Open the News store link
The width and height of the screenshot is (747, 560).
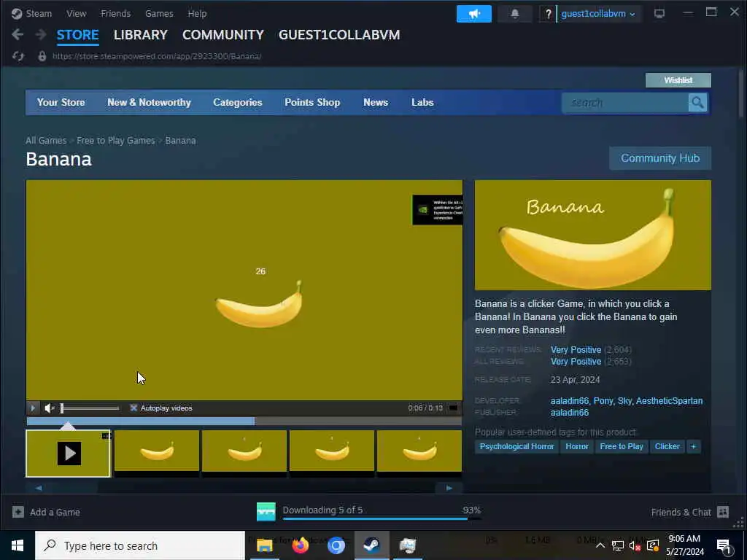(376, 102)
